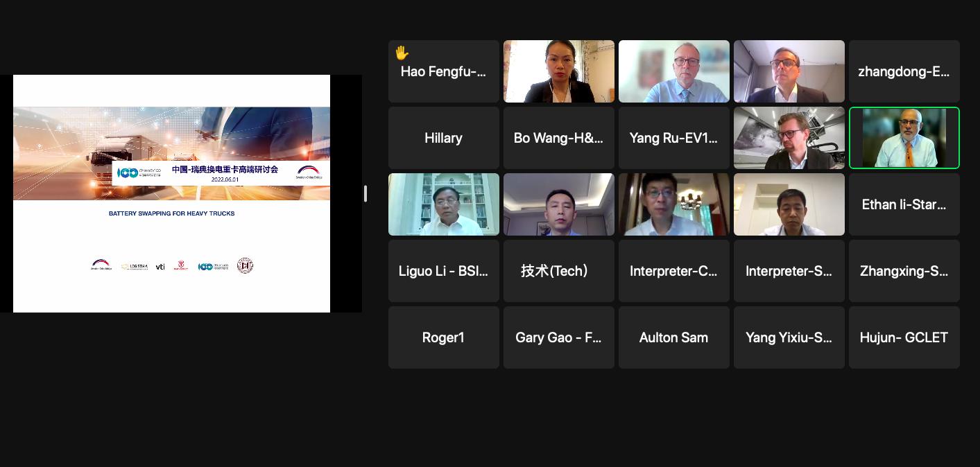
Task: Click the Ethan li-Star participant tile
Action: 904,204
